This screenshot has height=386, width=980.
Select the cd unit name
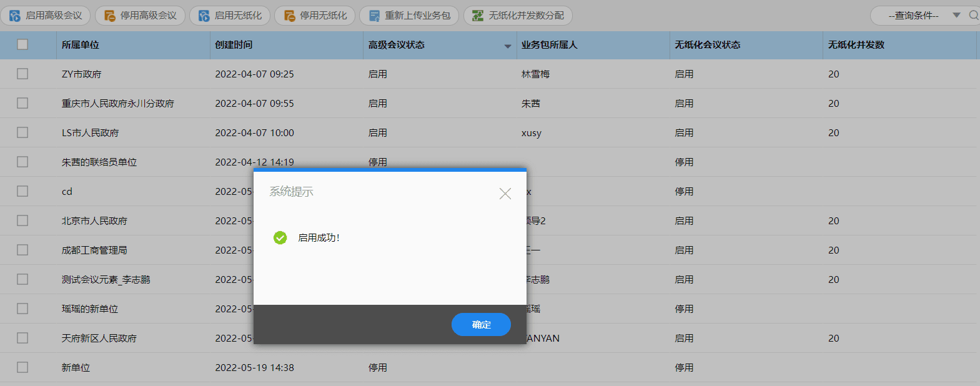[x=67, y=191]
